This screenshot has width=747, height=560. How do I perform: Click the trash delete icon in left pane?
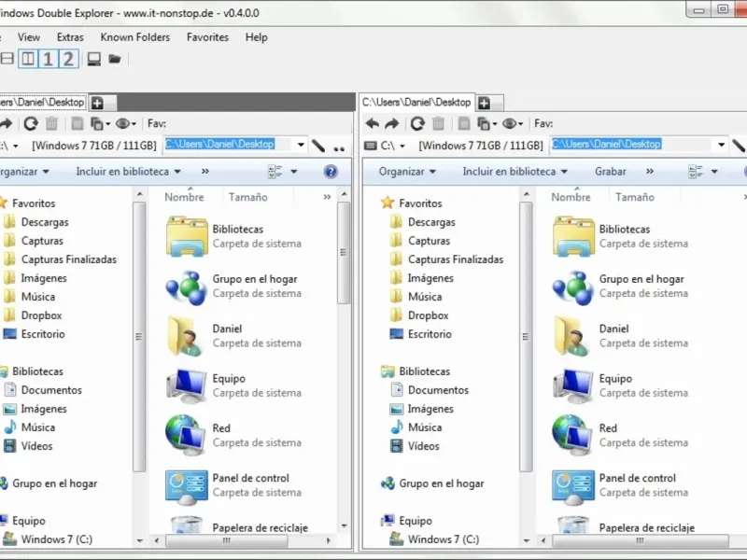click(51, 124)
